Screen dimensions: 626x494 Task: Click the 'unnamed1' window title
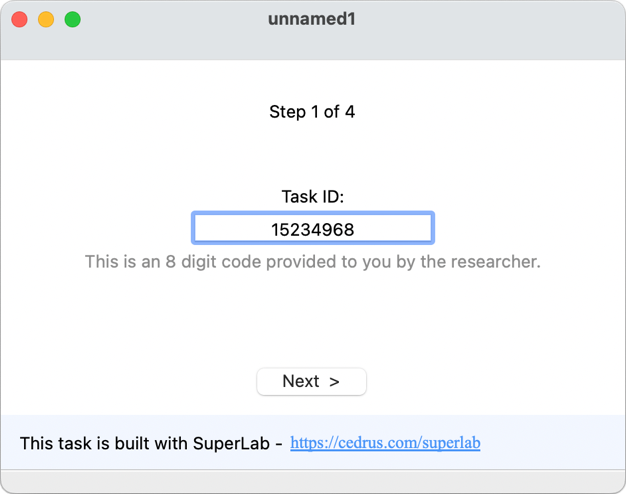click(312, 19)
